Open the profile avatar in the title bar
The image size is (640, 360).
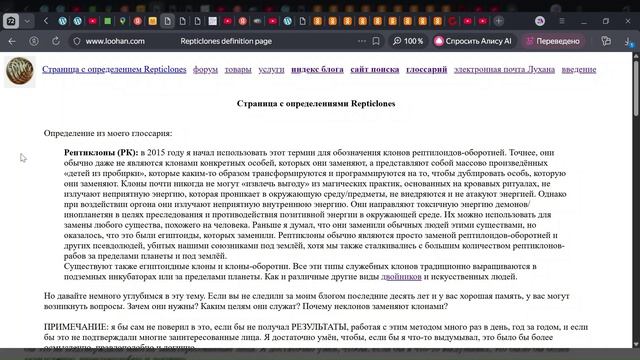click(540, 21)
